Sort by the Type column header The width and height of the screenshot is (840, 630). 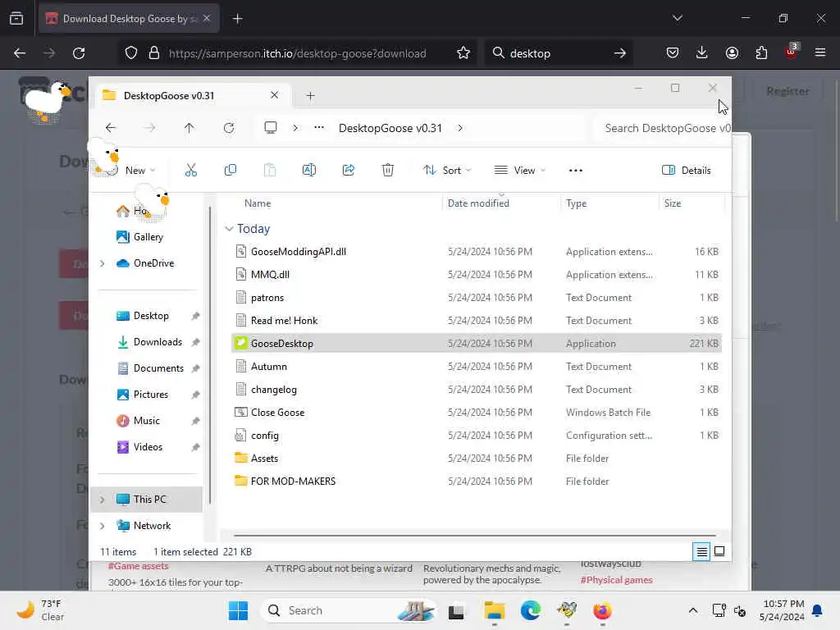[576, 203]
